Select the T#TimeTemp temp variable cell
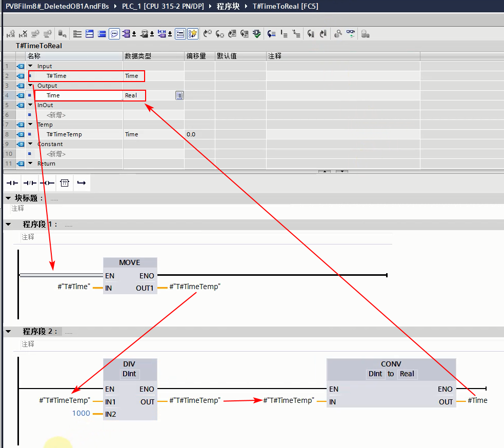This screenshot has width=504, height=448. tap(75, 134)
